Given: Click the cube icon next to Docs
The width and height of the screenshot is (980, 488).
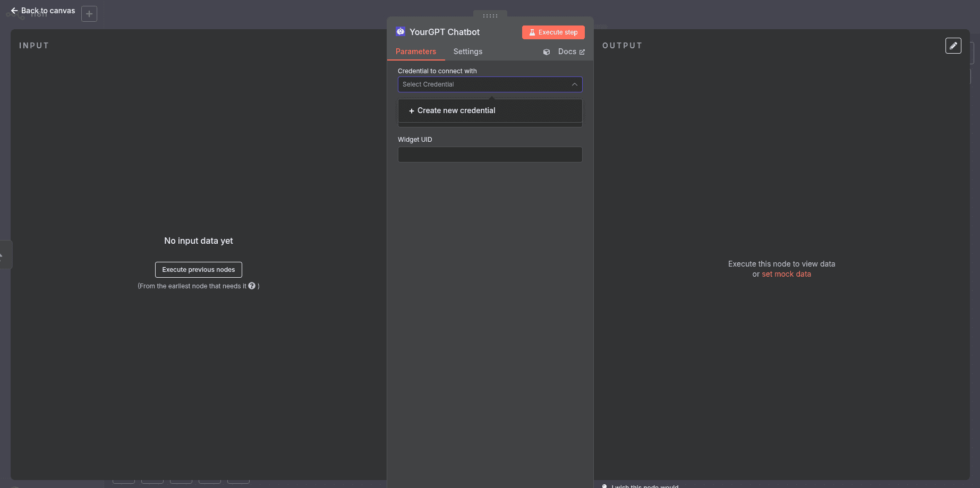Looking at the screenshot, I should [547, 52].
